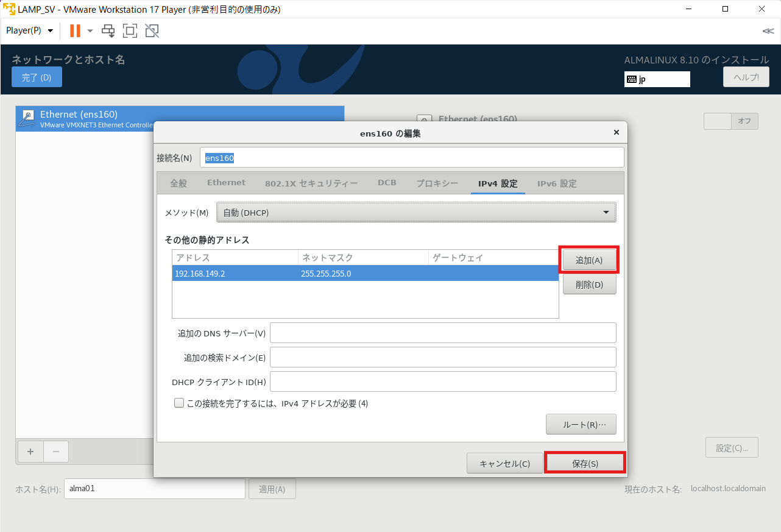Enable the IPv4 address required checkbox
781x532 pixels.
pyautogui.click(x=179, y=403)
